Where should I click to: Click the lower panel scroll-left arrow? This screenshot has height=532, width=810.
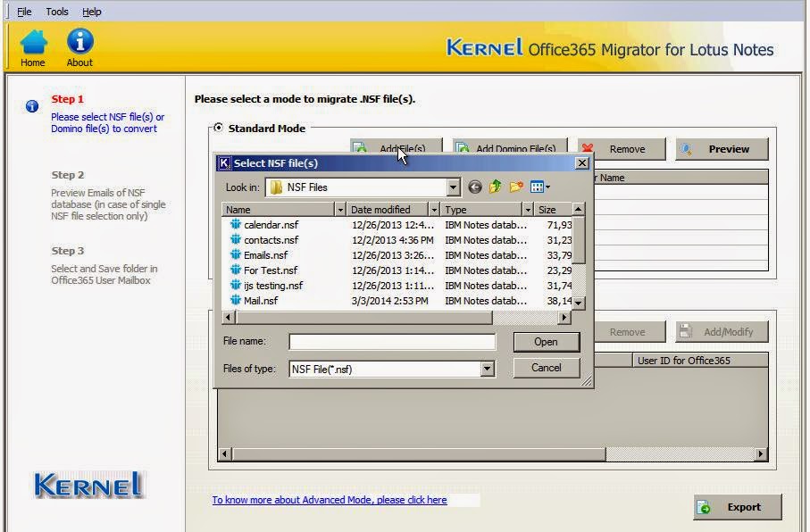coord(224,454)
